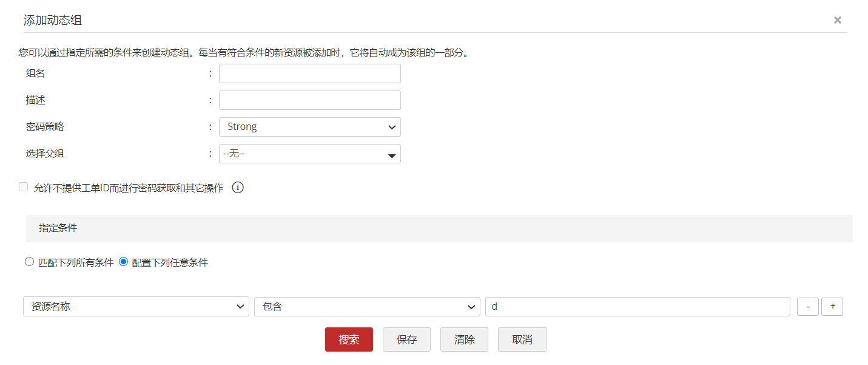Viewport: 868px width, 365px height.
Task: Add condition row with plus button
Action: [x=832, y=307]
